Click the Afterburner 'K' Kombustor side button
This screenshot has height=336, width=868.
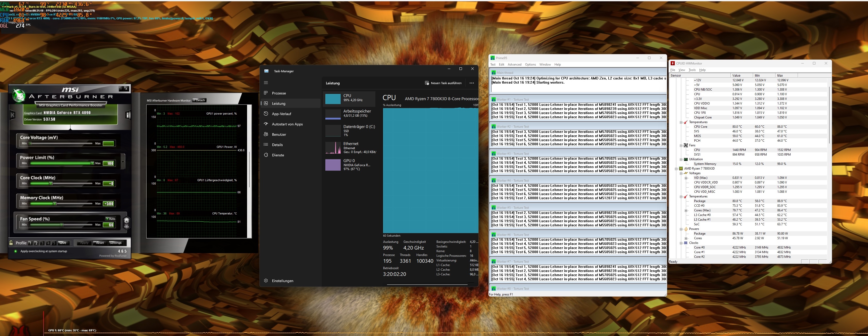pos(13,115)
